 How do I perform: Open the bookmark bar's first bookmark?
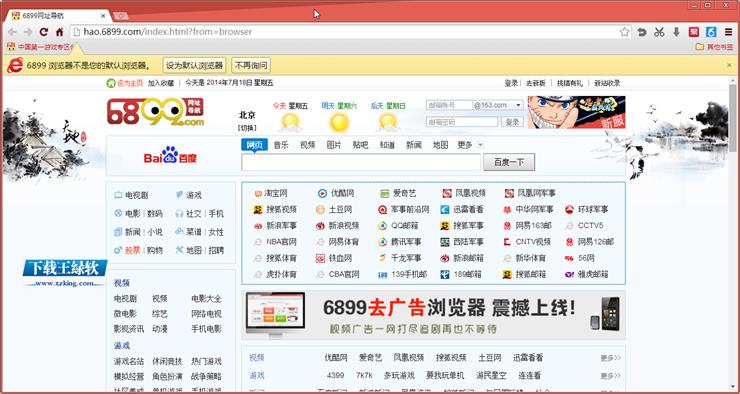pos(41,47)
